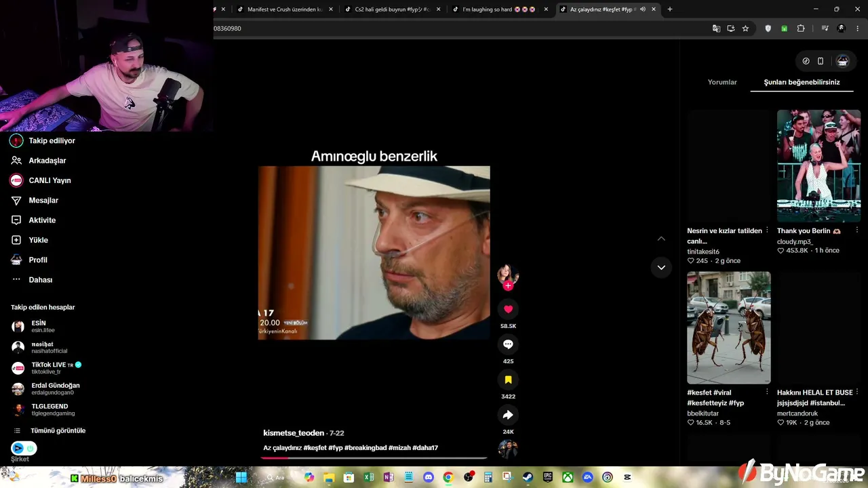The width and height of the screenshot is (868, 488).
Task: Translate this page using Chrome's translate icon
Action: pyautogui.click(x=716, y=28)
